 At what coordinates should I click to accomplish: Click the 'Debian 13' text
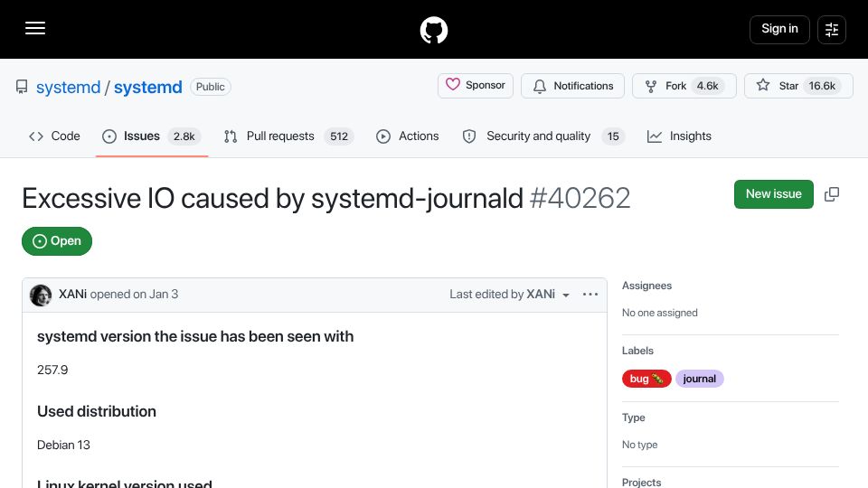pos(63,445)
